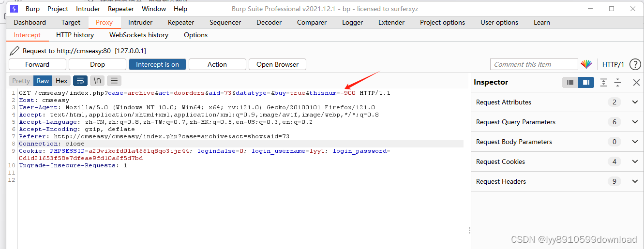
Task: Switch to the User options tab
Action: tap(499, 22)
